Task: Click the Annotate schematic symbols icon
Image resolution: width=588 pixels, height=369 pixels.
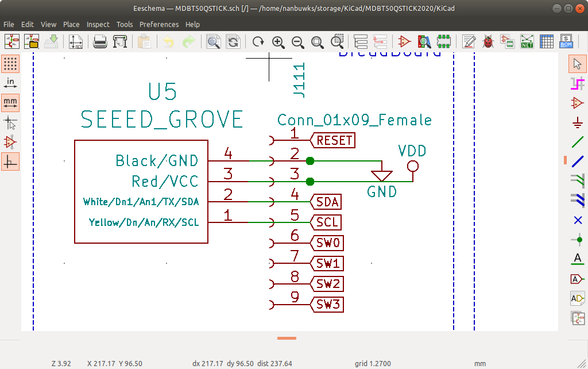Action: coord(469,41)
